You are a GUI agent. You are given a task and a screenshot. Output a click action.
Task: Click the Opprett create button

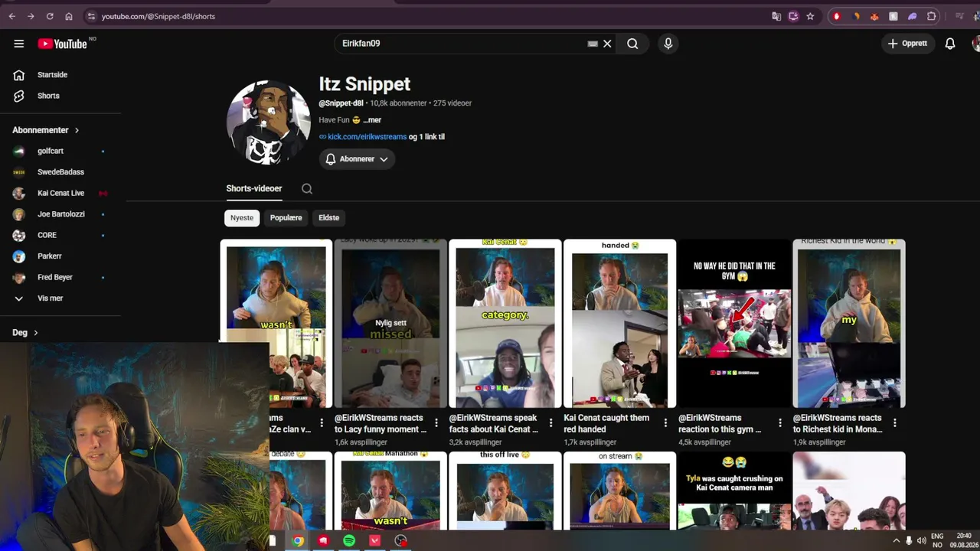908,44
